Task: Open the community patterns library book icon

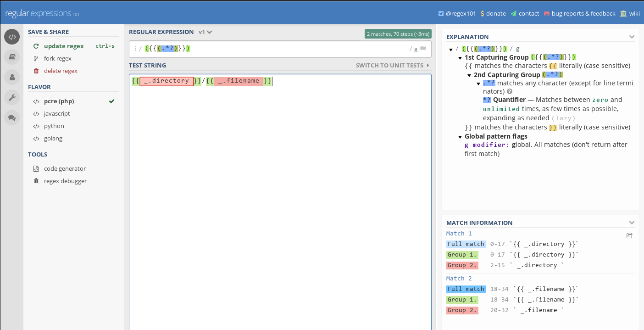Action: pyautogui.click(x=11, y=57)
